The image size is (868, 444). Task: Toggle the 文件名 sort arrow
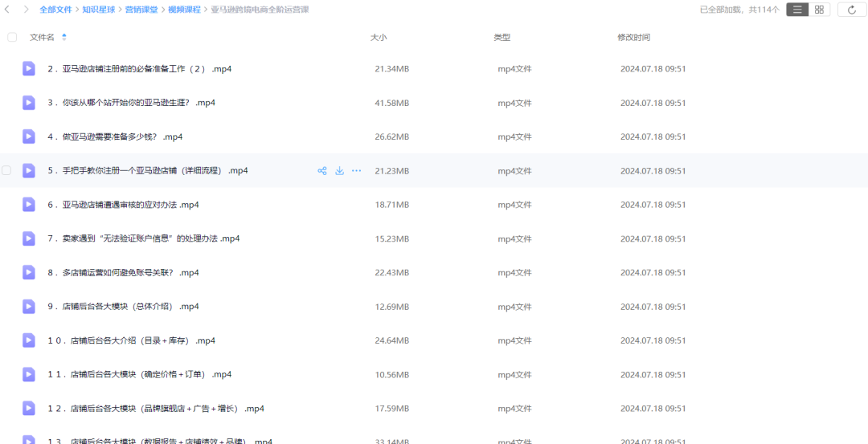point(64,37)
